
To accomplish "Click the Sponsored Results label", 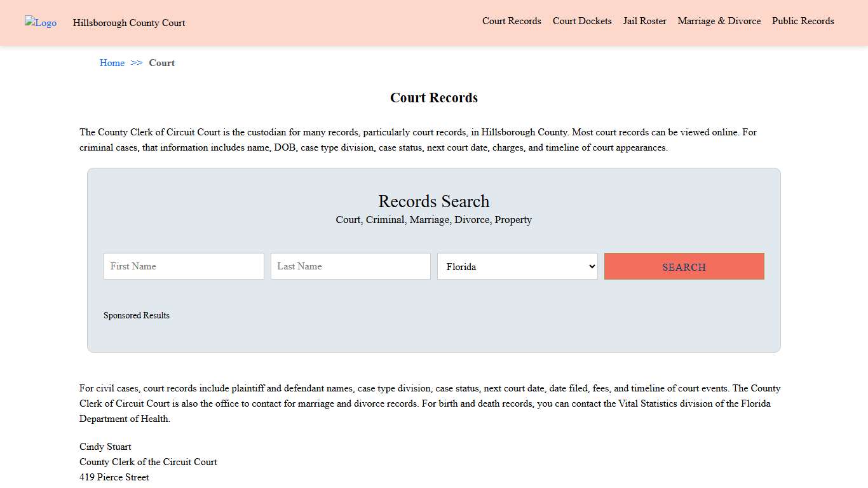I will coord(137,315).
